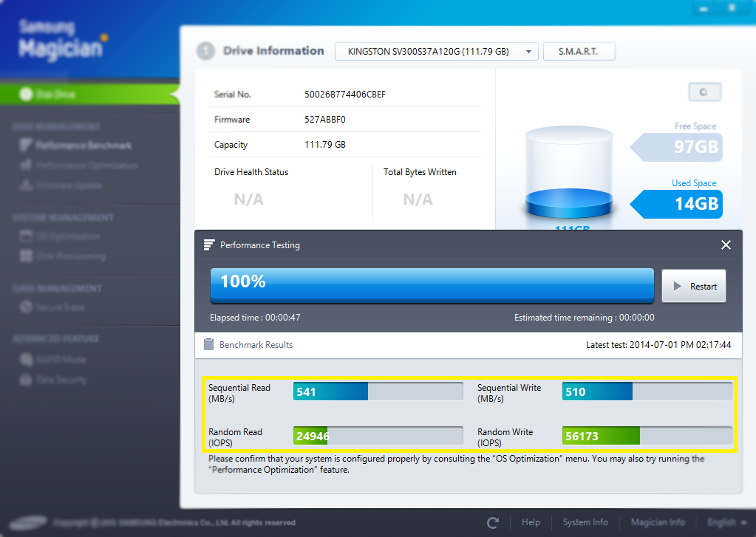Open Performance Optimization in the sidebar

tap(79, 165)
